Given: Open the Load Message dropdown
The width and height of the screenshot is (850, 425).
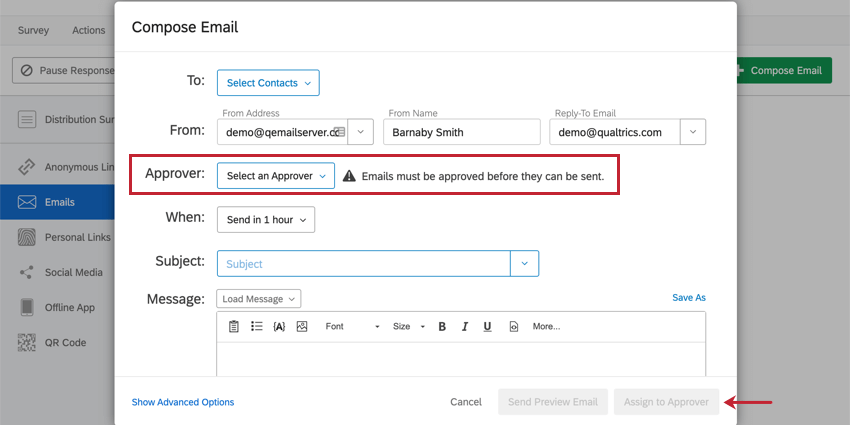Looking at the screenshot, I should (258, 299).
